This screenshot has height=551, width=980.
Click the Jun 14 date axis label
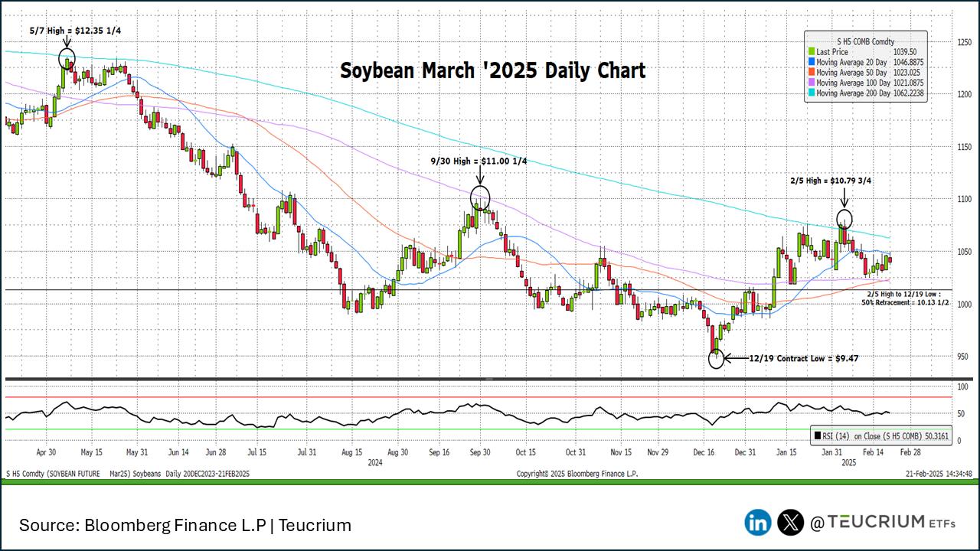click(x=178, y=453)
